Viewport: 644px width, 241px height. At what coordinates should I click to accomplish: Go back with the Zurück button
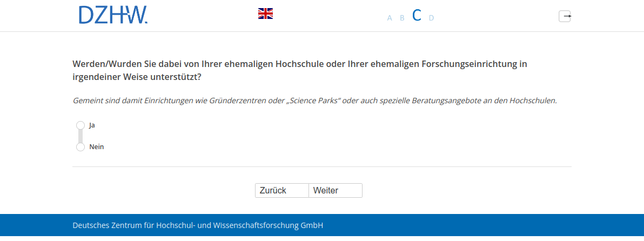pyautogui.click(x=281, y=191)
